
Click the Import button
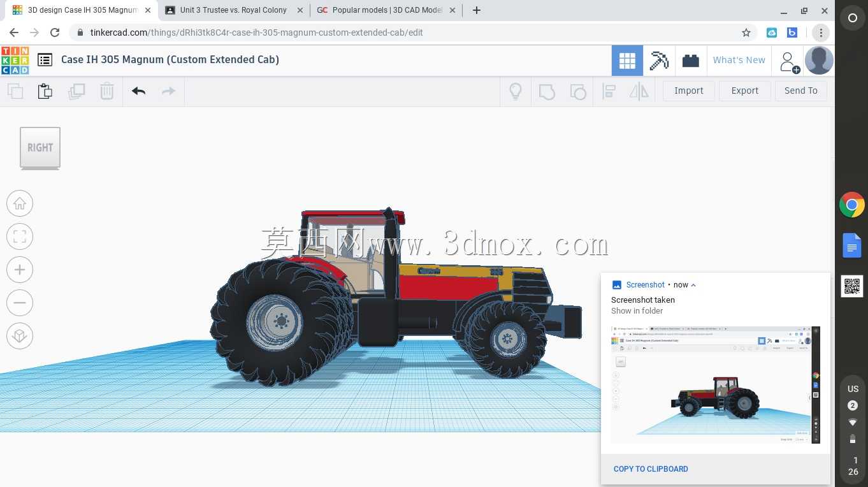click(x=689, y=91)
